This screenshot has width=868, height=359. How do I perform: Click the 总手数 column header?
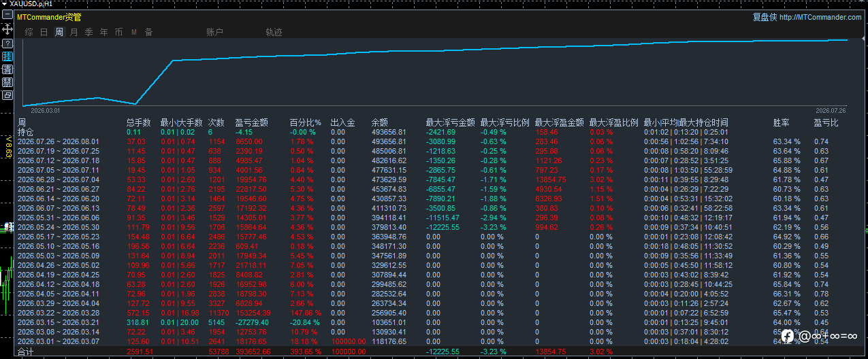139,123
